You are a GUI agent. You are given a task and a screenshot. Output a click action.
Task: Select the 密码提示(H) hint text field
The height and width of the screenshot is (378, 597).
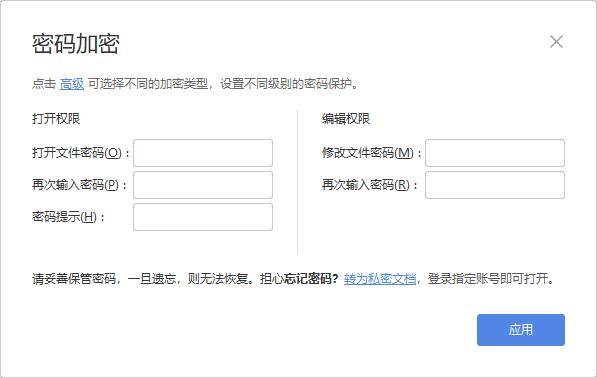[203, 217]
